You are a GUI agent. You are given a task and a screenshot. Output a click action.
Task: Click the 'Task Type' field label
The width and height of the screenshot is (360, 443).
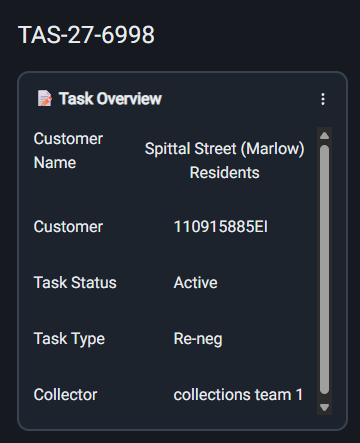coord(69,339)
